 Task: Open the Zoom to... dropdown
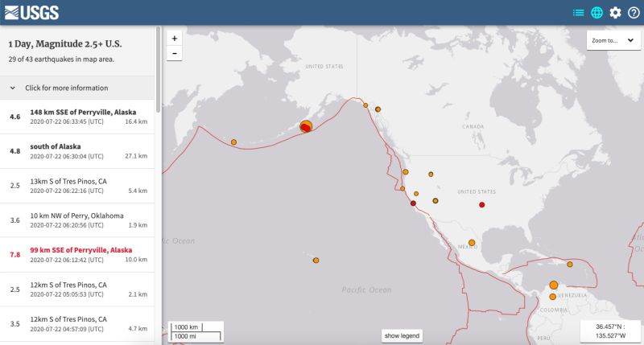613,40
